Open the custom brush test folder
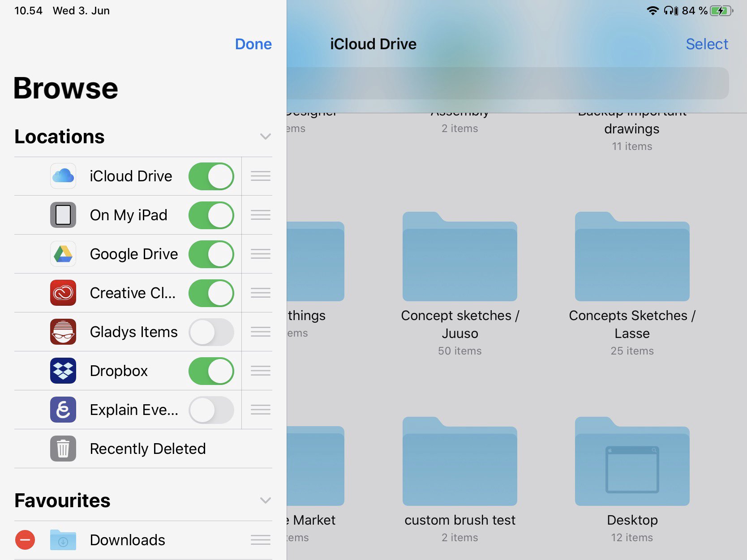The image size is (747, 560). (460, 461)
